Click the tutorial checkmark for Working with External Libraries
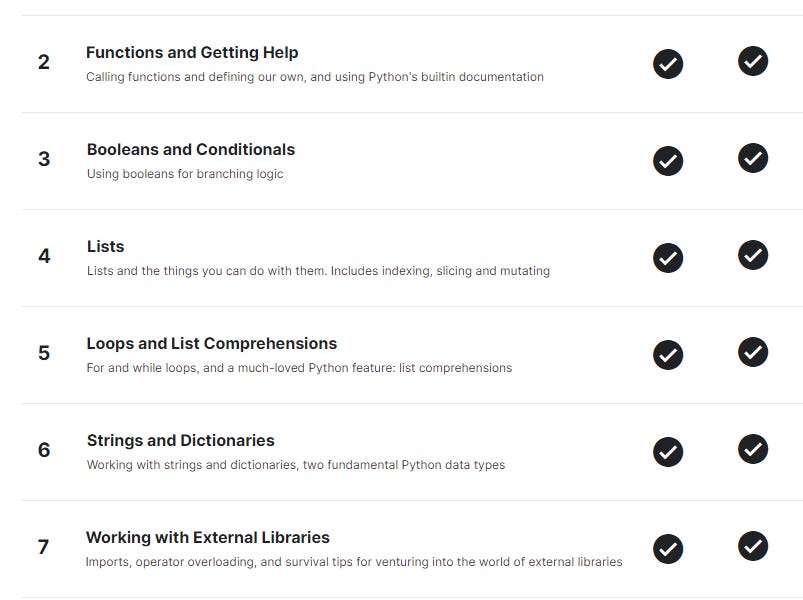The image size is (803, 600). click(x=667, y=549)
